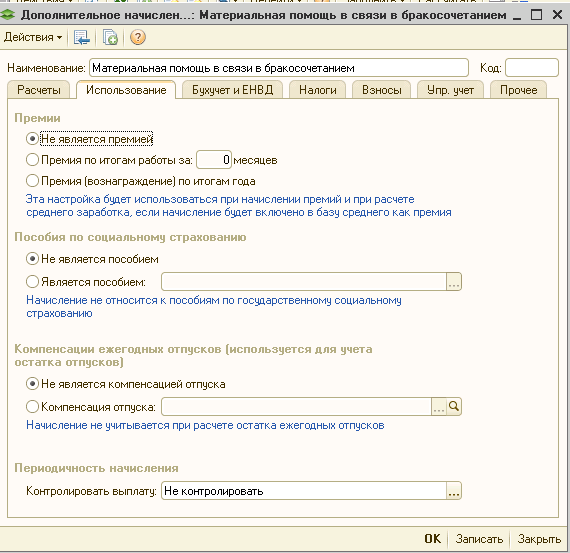This screenshot has width=570, height=553.
Task: Close the window using the X button
Action: coord(557,15)
